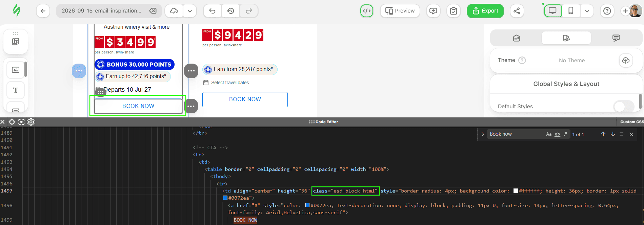Upload a theme with the cloud icon
Image resolution: width=644 pixels, height=225 pixels.
(x=626, y=60)
